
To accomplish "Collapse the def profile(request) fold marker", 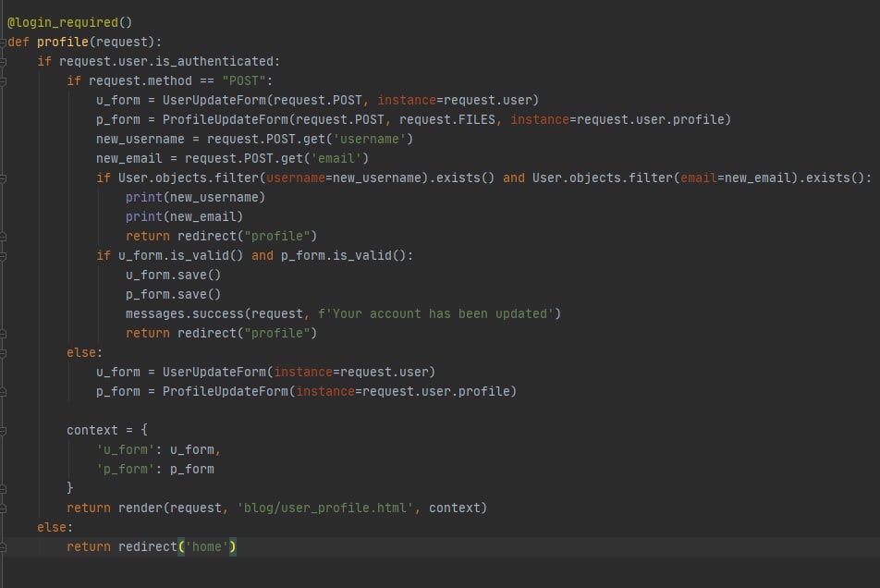I will [x=3, y=43].
